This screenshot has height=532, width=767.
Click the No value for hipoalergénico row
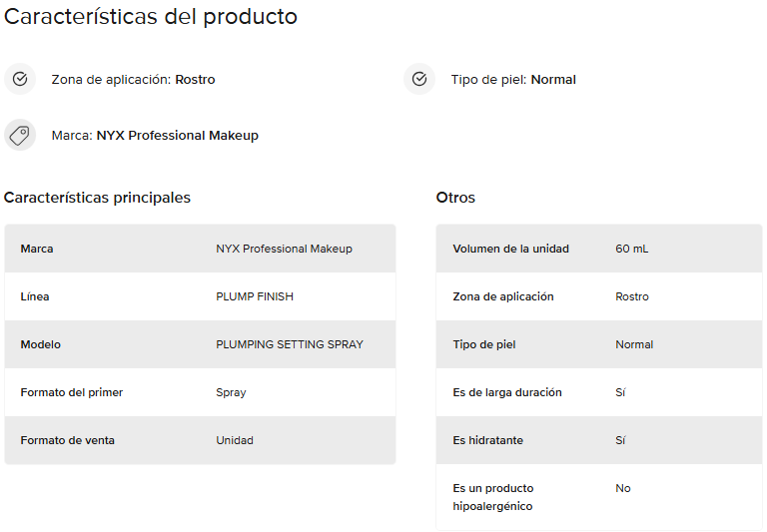[x=623, y=488]
